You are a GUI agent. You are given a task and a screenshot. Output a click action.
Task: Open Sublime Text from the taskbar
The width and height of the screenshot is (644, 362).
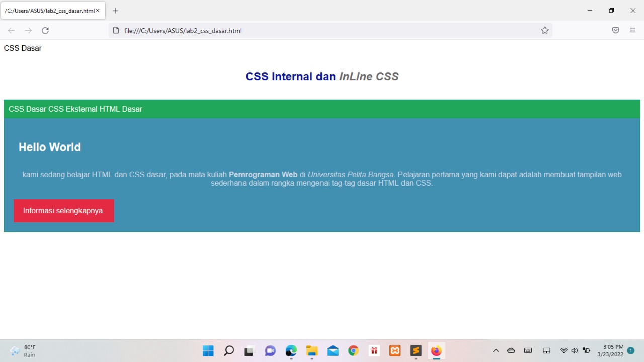[x=416, y=350]
